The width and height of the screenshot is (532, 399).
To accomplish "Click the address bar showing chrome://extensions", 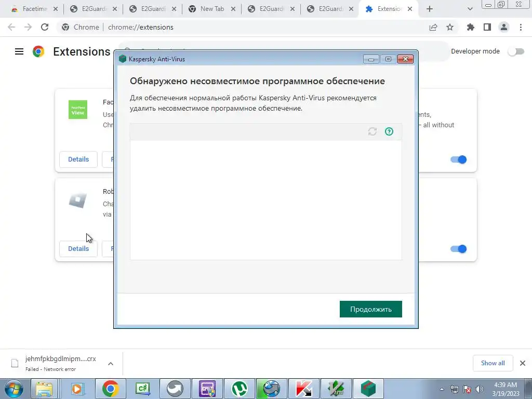I will [241, 27].
